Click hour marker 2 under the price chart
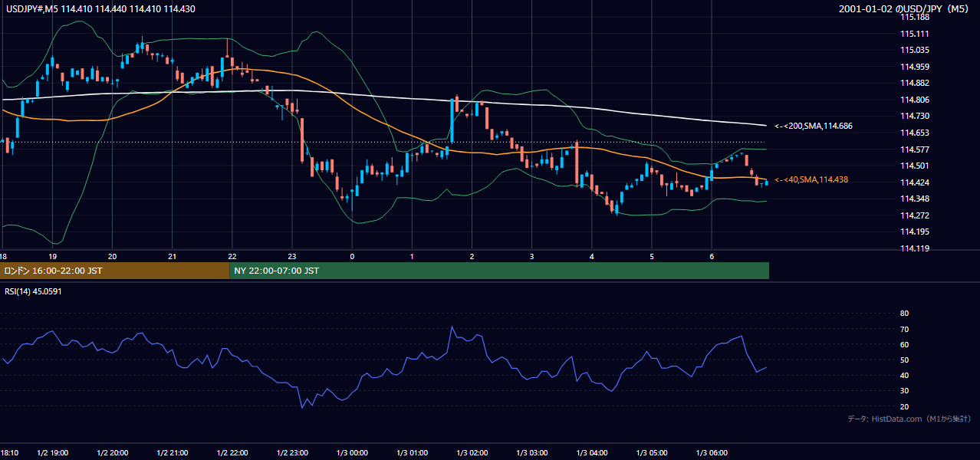The width and height of the screenshot is (980, 460). 472,256
